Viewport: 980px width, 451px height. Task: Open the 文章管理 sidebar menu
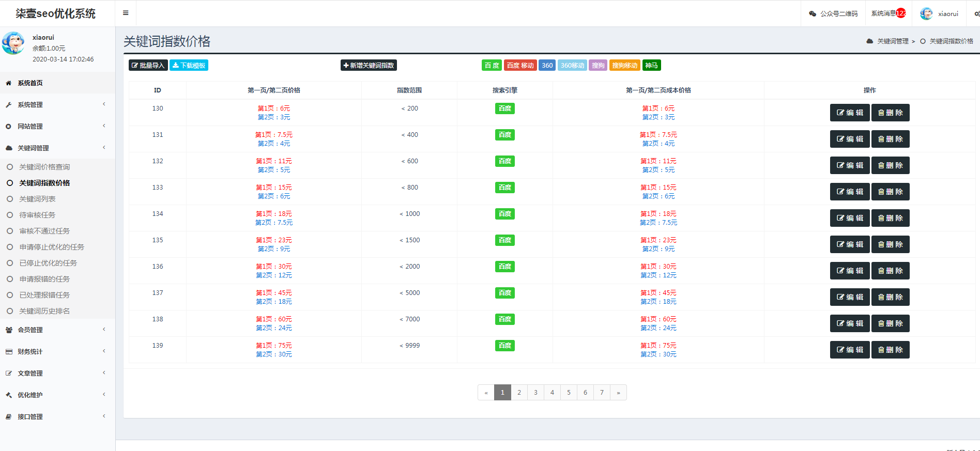coord(30,374)
